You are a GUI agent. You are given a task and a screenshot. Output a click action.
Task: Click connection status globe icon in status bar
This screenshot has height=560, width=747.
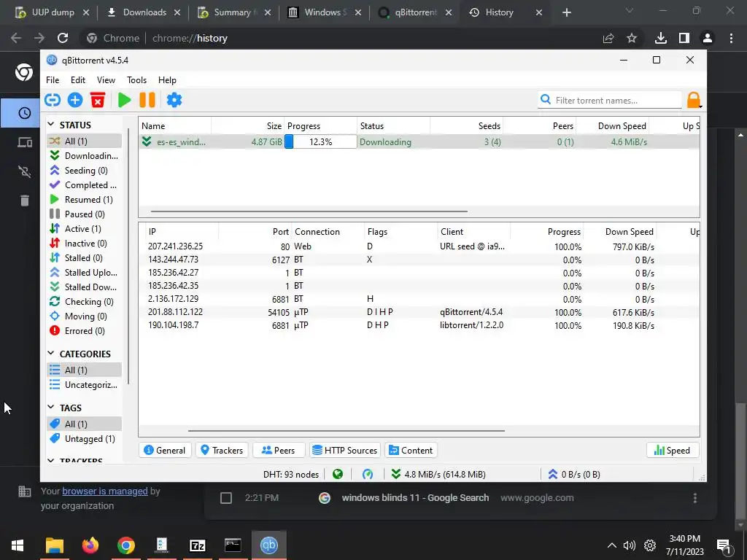tap(338, 474)
